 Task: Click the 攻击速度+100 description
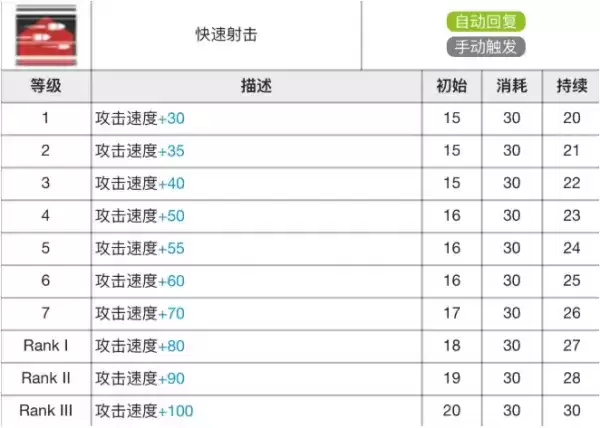click(144, 410)
